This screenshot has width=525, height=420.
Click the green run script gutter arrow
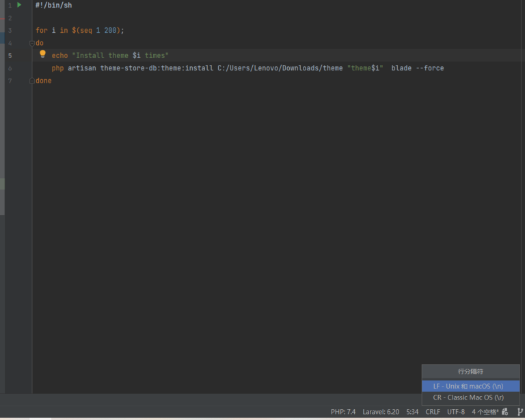[x=19, y=5]
